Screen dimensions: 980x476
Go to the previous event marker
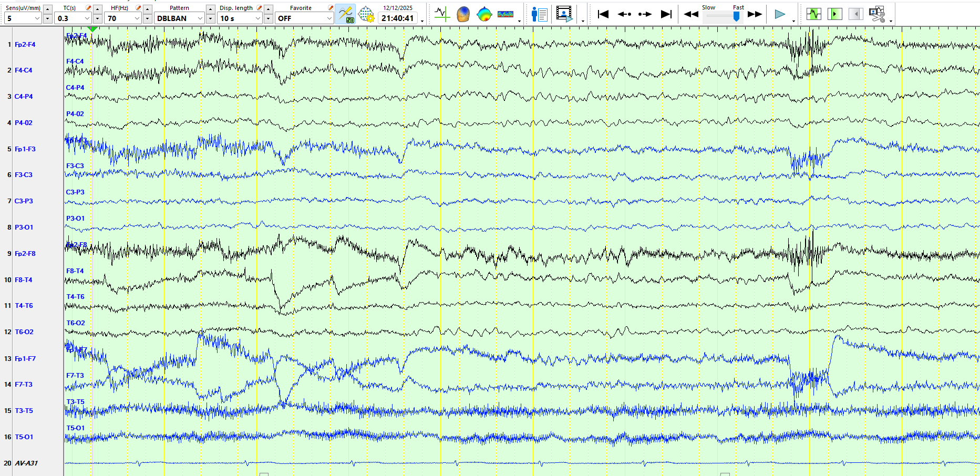click(x=624, y=14)
